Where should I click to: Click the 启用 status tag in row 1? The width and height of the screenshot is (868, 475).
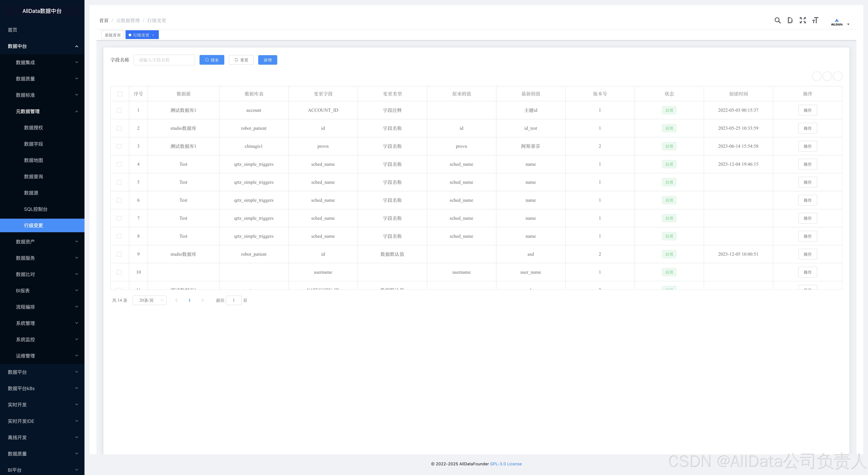(x=669, y=110)
